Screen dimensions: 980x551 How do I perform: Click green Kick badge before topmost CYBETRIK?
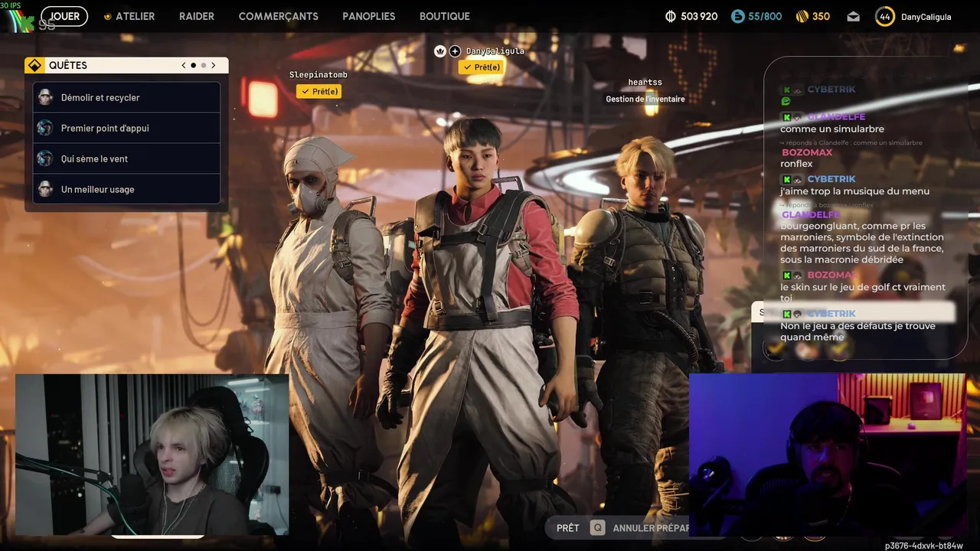(786, 90)
